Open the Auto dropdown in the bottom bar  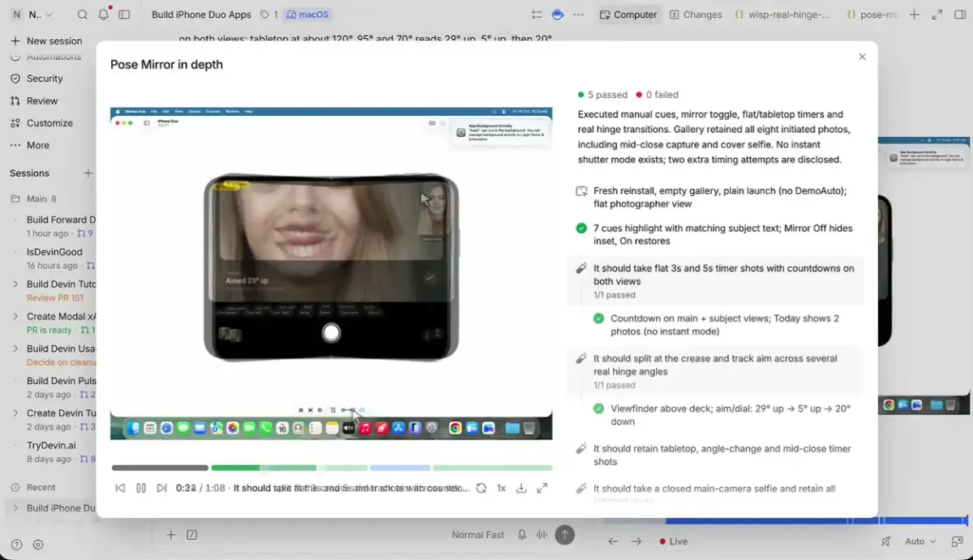click(x=920, y=541)
